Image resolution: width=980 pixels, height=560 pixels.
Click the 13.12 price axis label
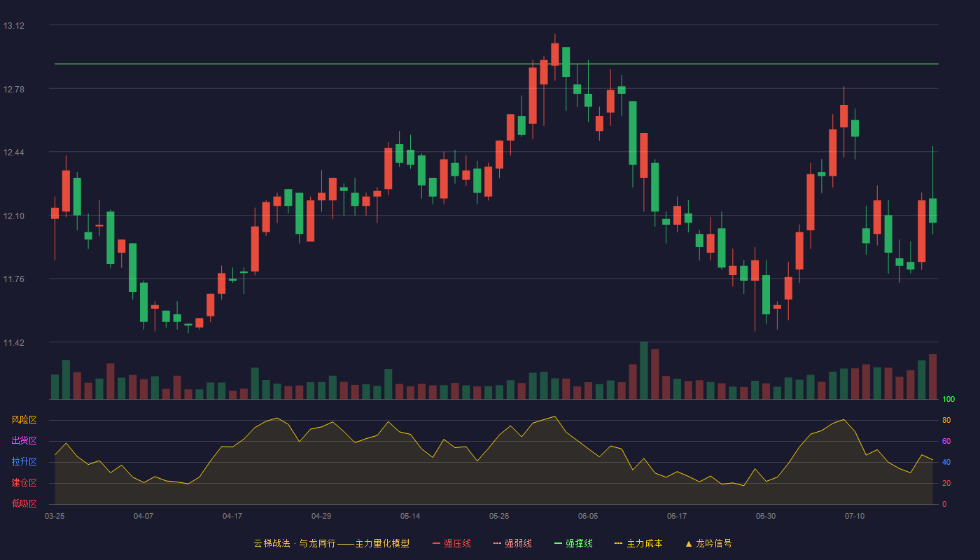pyautogui.click(x=13, y=26)
